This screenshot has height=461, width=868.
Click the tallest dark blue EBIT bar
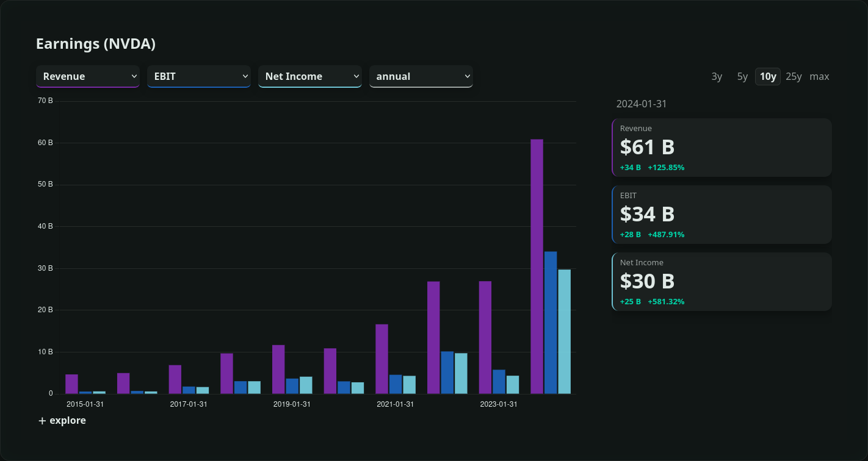(551, 323)
